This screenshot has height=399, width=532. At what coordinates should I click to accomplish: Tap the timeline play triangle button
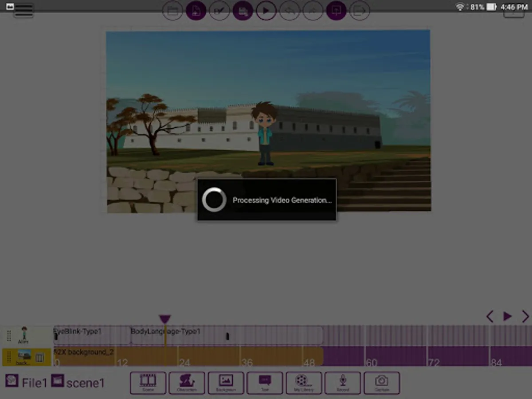[508, 316]
